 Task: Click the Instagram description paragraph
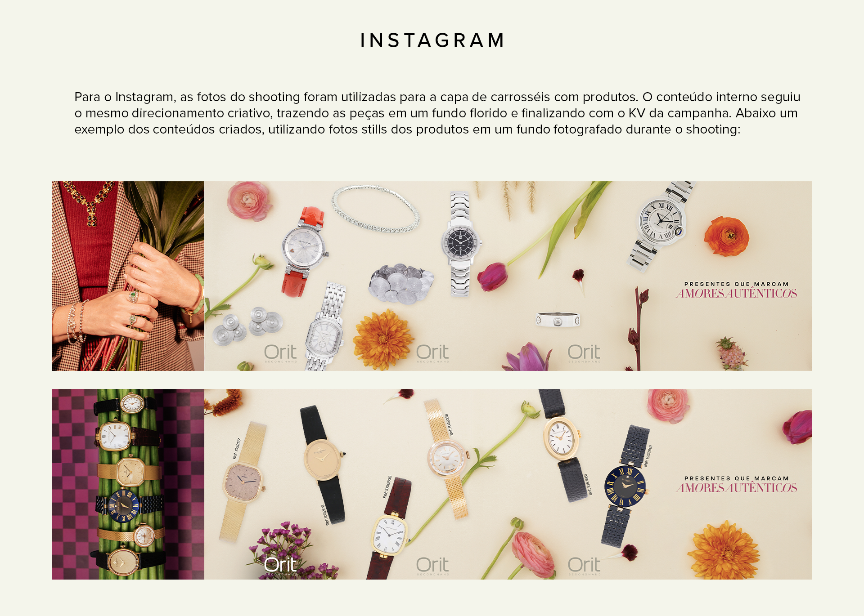pos(437,113)
